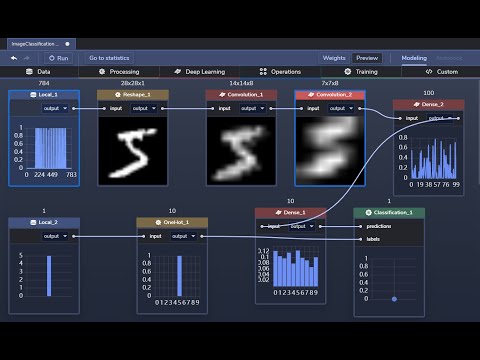Switch to the Notebook mode
This screenshot has width=480, height=360.
click(449, 58)
